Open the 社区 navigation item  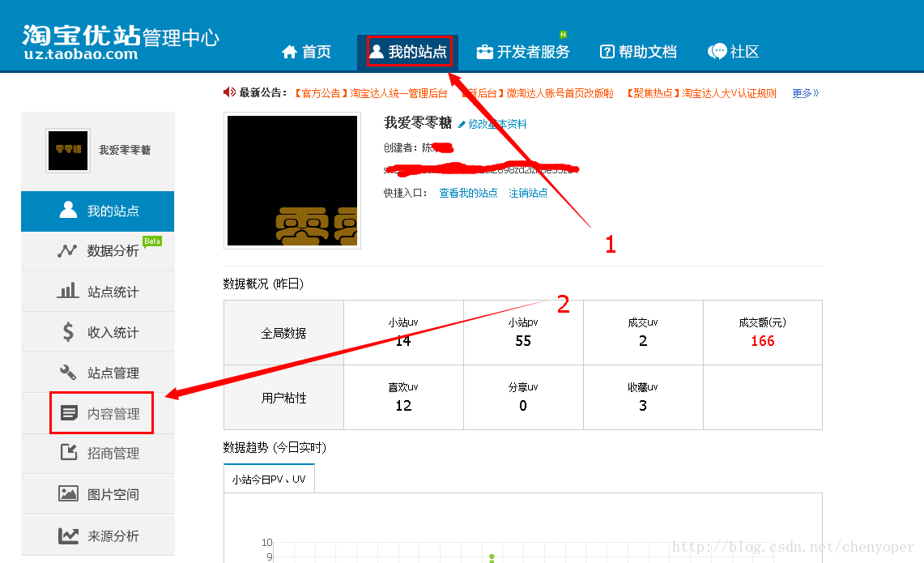pyautogui.click(x=734, y=52)
